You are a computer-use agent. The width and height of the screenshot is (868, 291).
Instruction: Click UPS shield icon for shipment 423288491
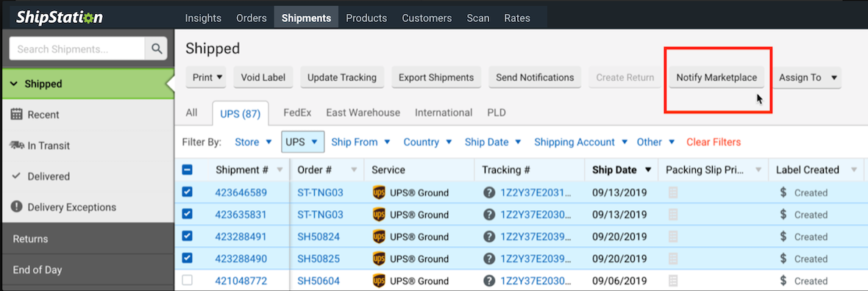379,237
